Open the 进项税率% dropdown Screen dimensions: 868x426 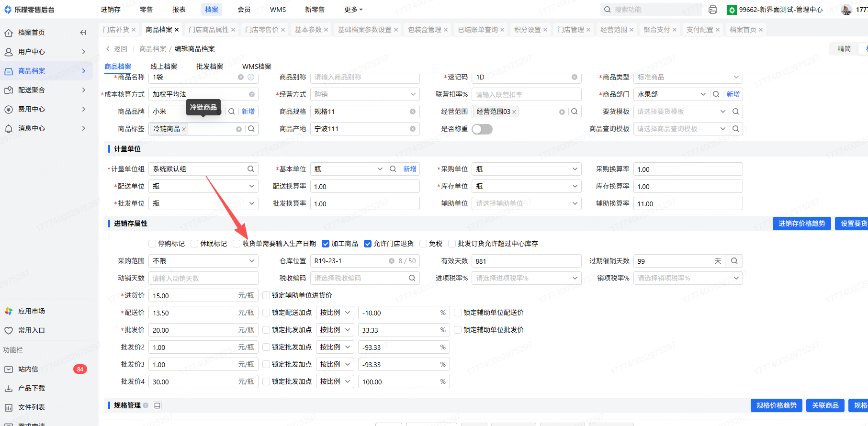pyautogui.click(x=527, y=278)
